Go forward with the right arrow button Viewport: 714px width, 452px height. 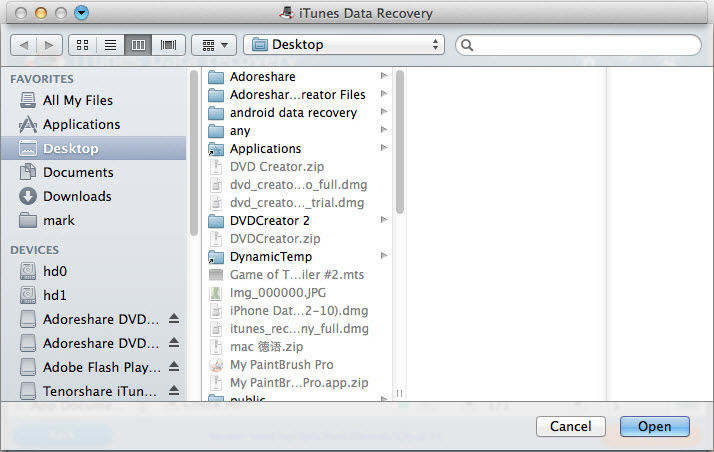49,45
